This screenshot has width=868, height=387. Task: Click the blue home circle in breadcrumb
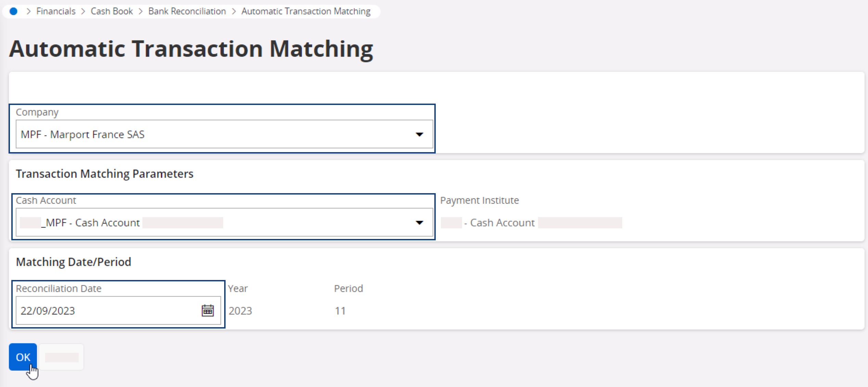13,11
